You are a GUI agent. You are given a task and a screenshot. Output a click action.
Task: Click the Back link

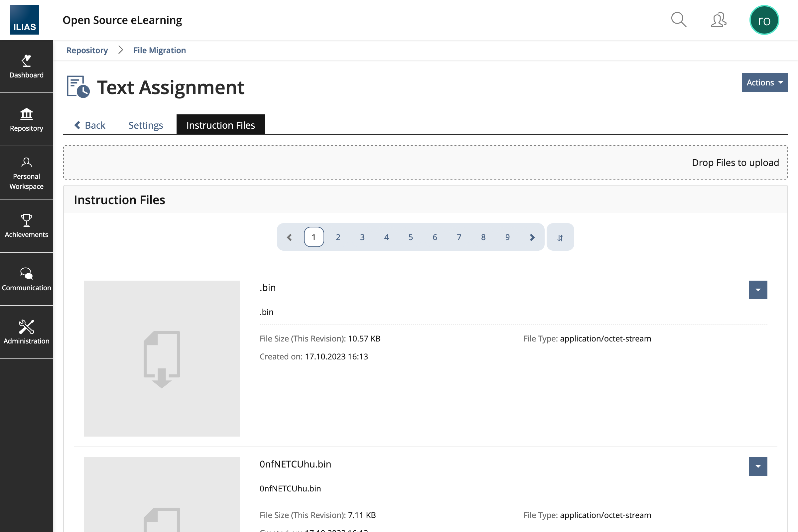click(90, 125)
